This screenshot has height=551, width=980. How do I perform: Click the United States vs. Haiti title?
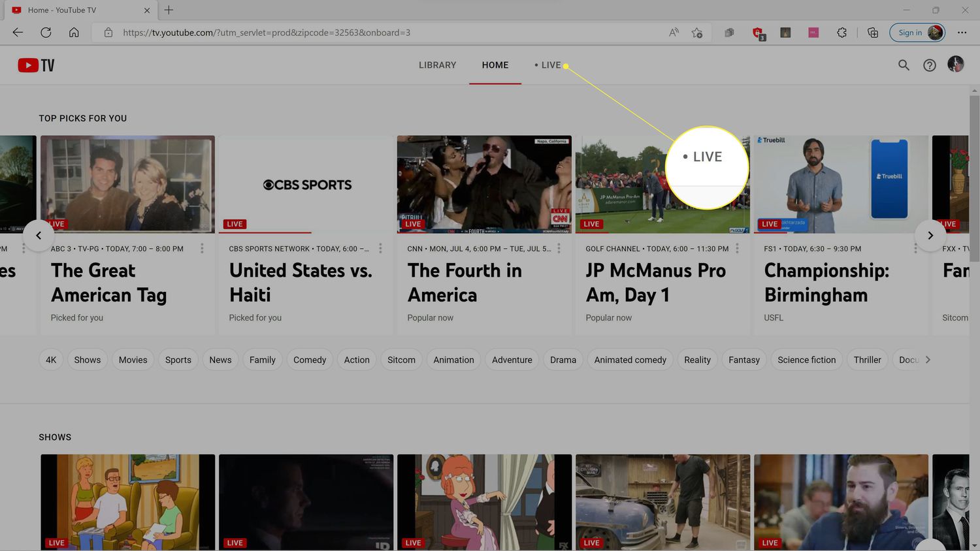[x=301, y=283]
